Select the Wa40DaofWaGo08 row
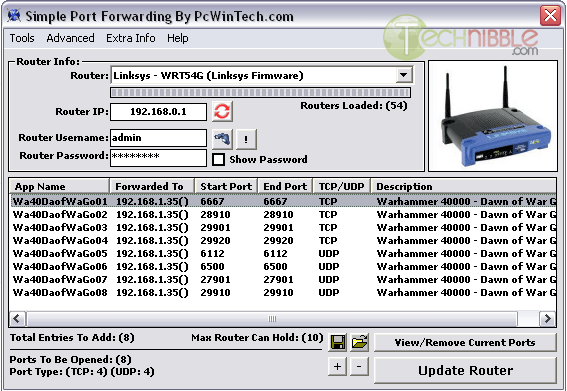Image resolution: width=567 pixels, height=391 pixels. pos(283,293)
